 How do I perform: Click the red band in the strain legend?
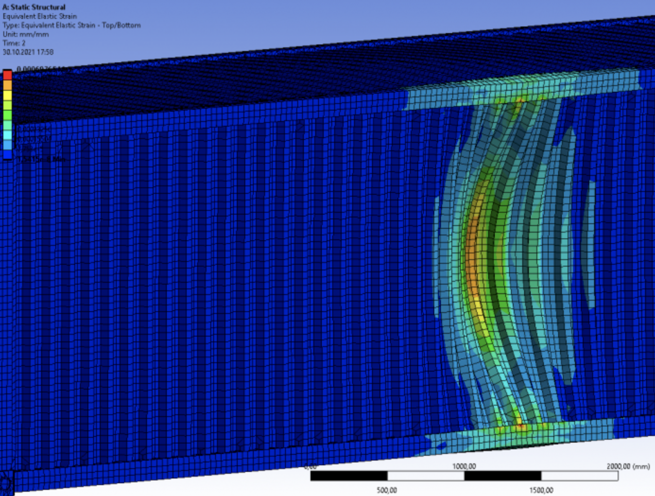[x=8, y=76]
